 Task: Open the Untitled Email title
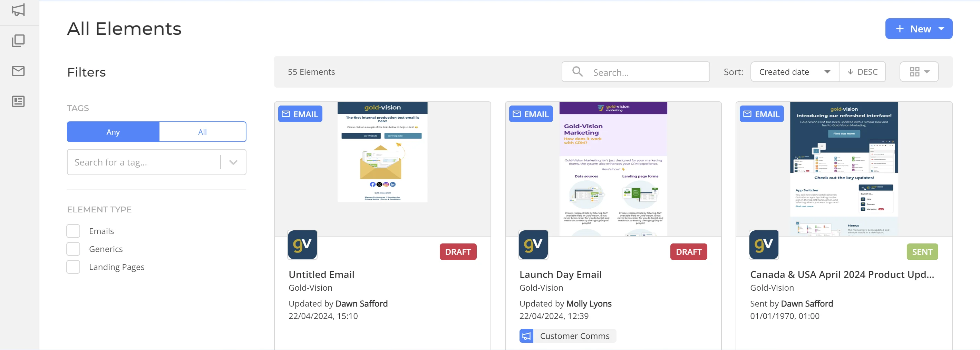tap(321, 274)
